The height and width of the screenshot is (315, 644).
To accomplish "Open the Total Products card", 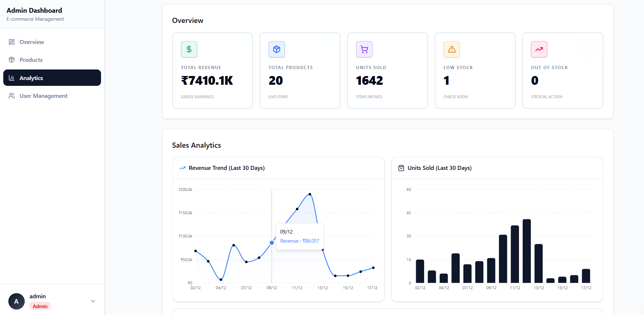I will coord(300,71).
